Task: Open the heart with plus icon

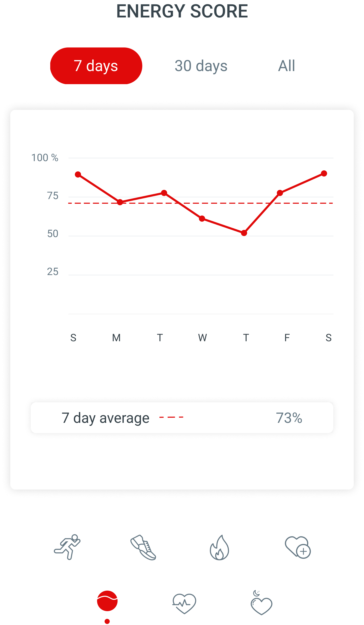Action: pyautogui.click(x=298, y=548)
